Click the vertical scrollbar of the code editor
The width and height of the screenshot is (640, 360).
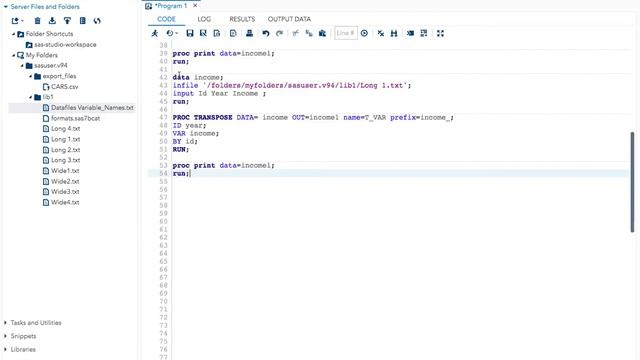click(x=632, y=182)
